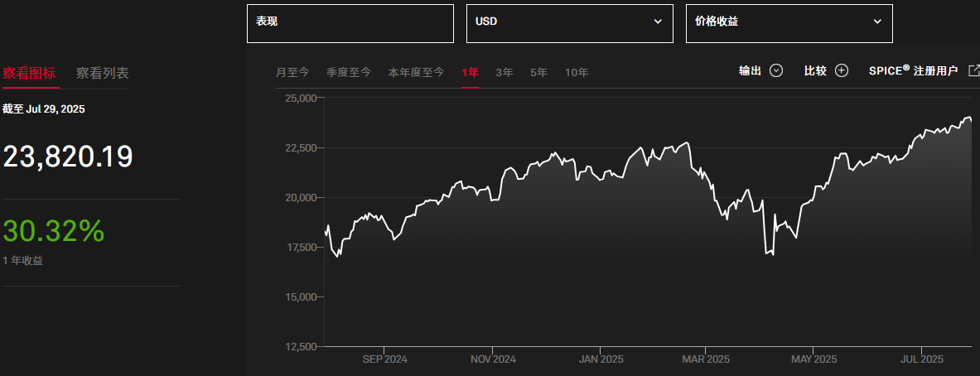Switch to the 察看图标 tab
Viewport: 980px width, 376px height.
pos(29,73)
